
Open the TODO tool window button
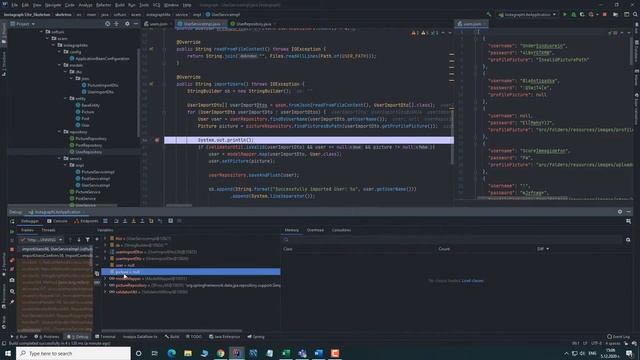(x=194, y=337)
